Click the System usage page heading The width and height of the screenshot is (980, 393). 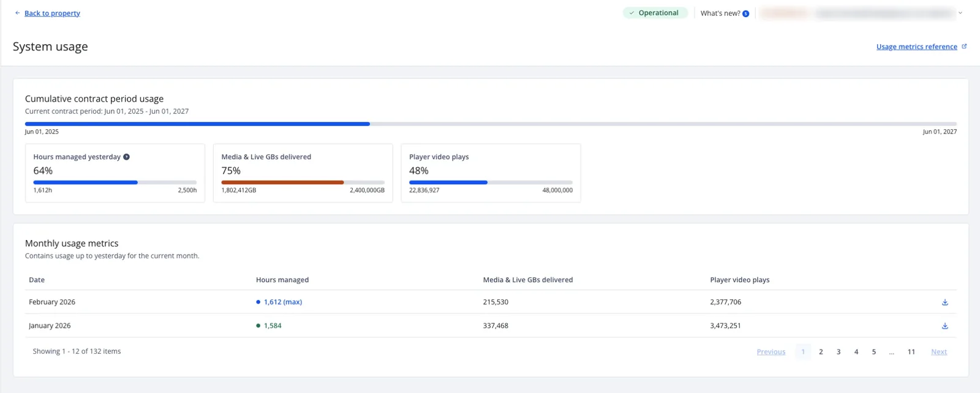coord(50,47)
